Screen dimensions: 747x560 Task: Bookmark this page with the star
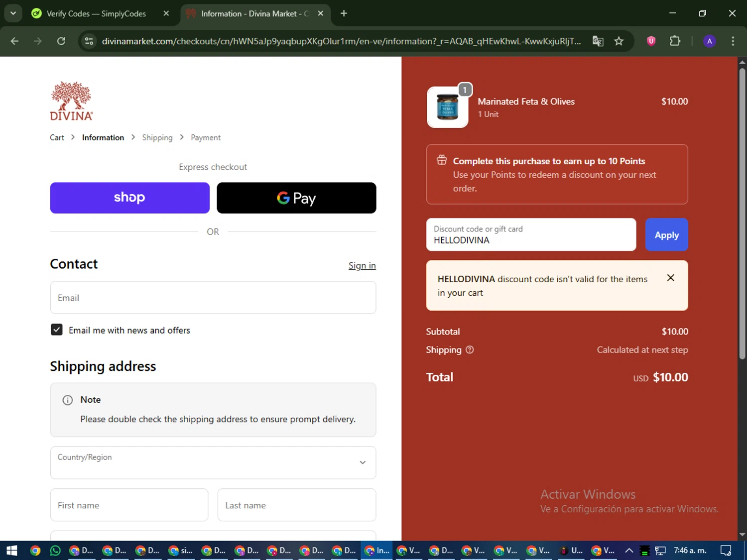(x=619, y=41)
